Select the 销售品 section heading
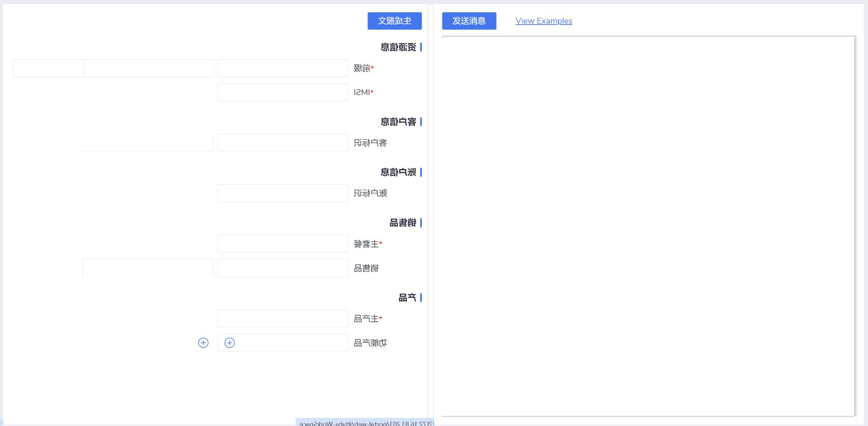Screen dimensions: 868x426 403,222
